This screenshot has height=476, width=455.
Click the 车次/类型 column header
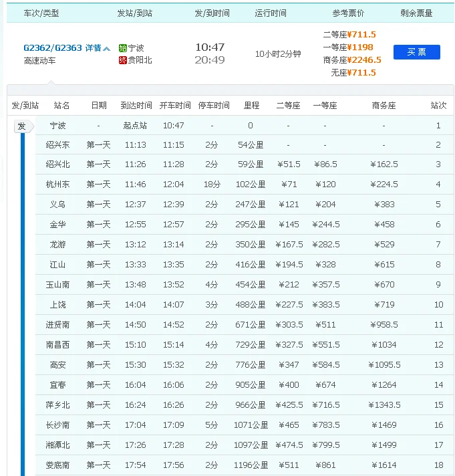click(41, 13)
